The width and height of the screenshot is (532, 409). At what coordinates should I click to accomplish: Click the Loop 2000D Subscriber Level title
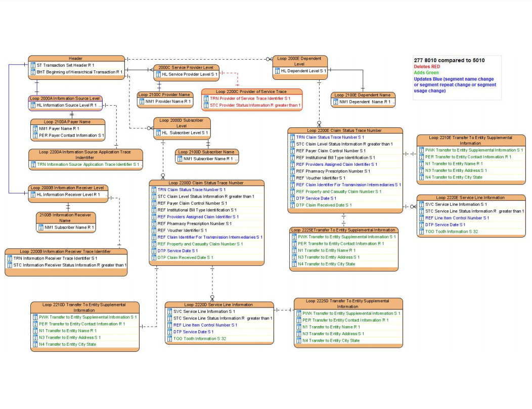tap(182, 123)
